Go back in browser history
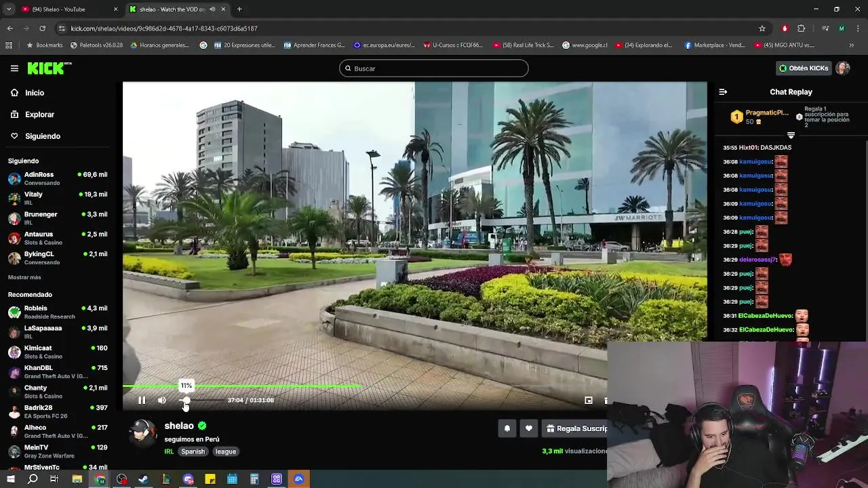The width and height of the screenshot is (868, 488). (9, 28)
